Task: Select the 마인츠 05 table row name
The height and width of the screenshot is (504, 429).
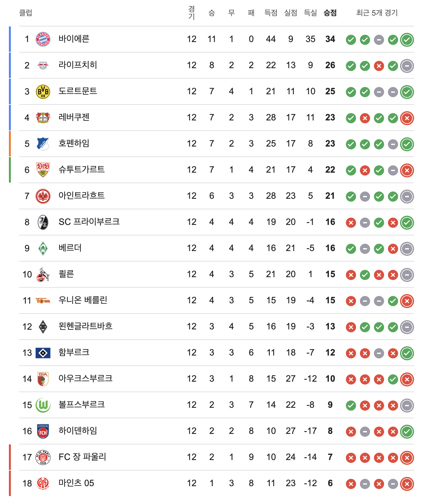Action: (76, 483)
